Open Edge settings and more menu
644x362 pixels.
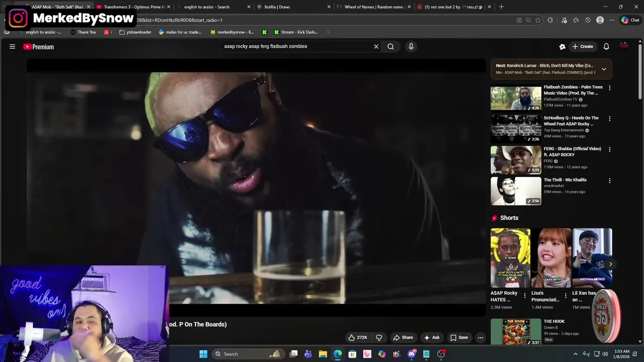pyautogui.click(x=612, y=20)
